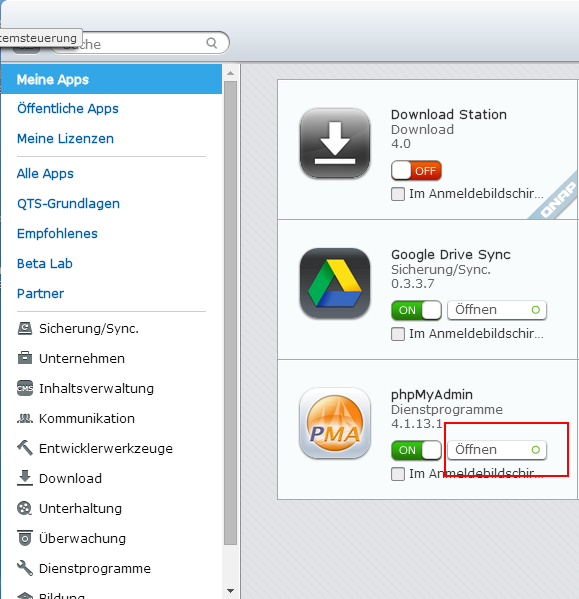Click the phpMyAdmin PMA app icon

coord(335,423)
